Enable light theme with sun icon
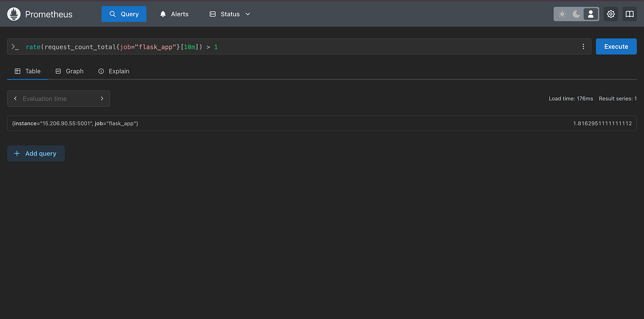This screenshot has width=644, height=319. click(x=562, y=14)
